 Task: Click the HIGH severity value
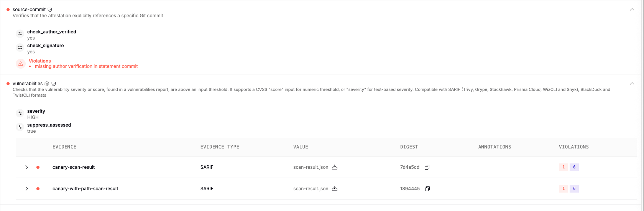point(33,117)
